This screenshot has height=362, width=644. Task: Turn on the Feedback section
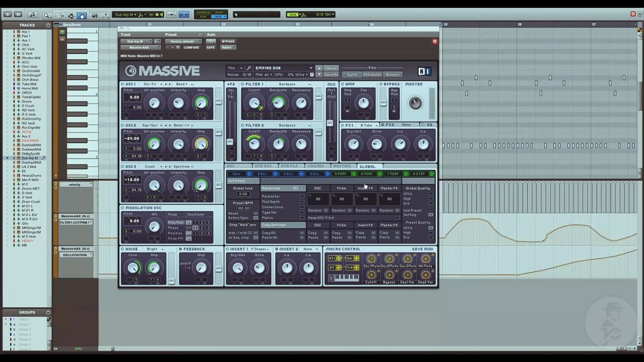[x=181, y=249]
